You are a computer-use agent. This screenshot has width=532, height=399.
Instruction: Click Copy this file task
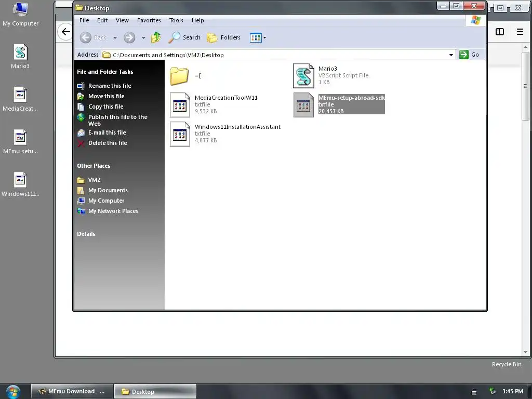(x=106, y=107)
